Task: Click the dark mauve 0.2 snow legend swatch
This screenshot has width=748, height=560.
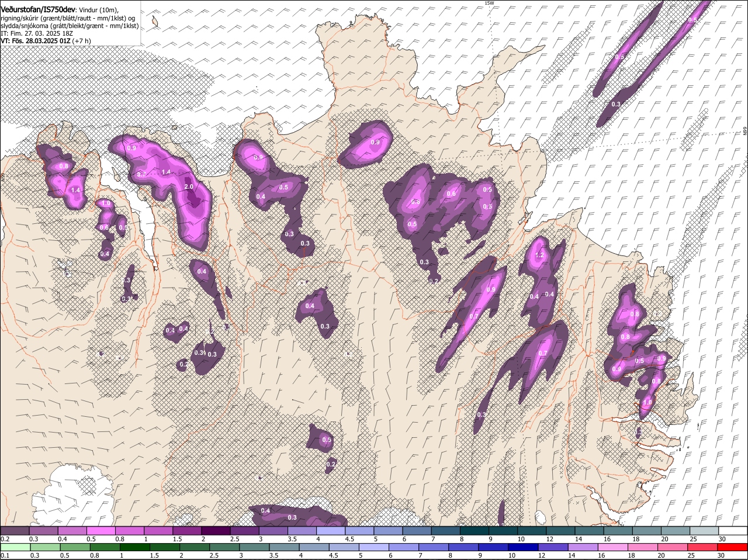Action: coord(15,530)
